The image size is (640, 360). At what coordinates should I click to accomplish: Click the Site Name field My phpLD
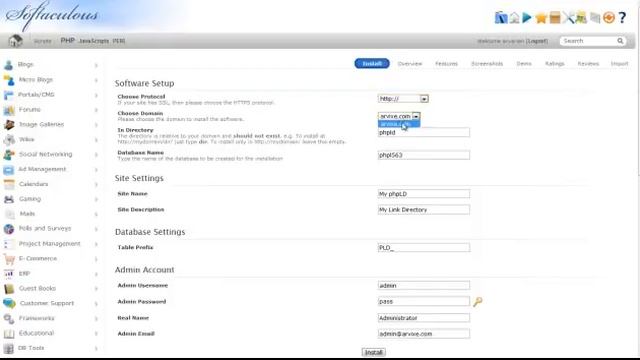[424, 194]
